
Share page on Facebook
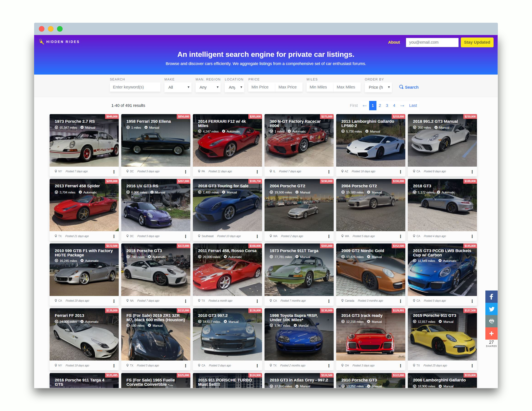[x=491, y=297]
